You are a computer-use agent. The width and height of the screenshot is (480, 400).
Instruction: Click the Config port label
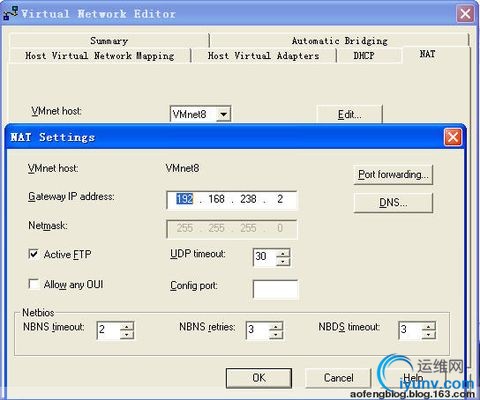(194, 286)
